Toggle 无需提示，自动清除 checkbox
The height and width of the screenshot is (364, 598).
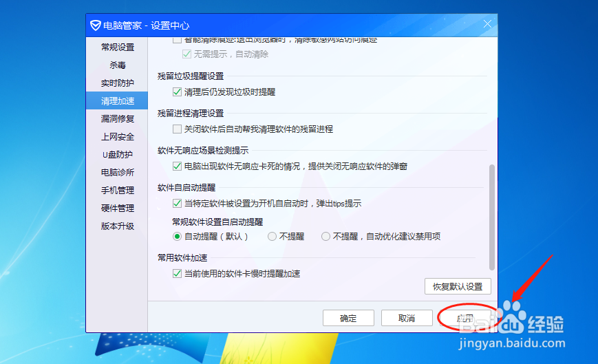pyautogui.click(x=187, y=54)
